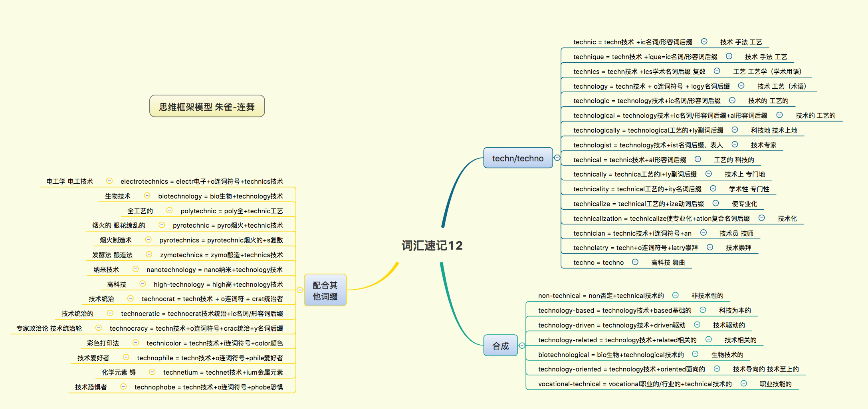Image resolution: width=868 pixels, height=409 pixels.
Task: Collapse the electrotechnics node's minus circle
Action: point(109,181)
